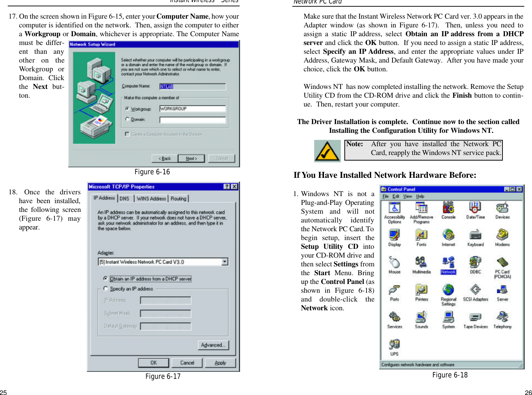
Task: Switch to the IP Address tab
Action: [x=104, y=198]
